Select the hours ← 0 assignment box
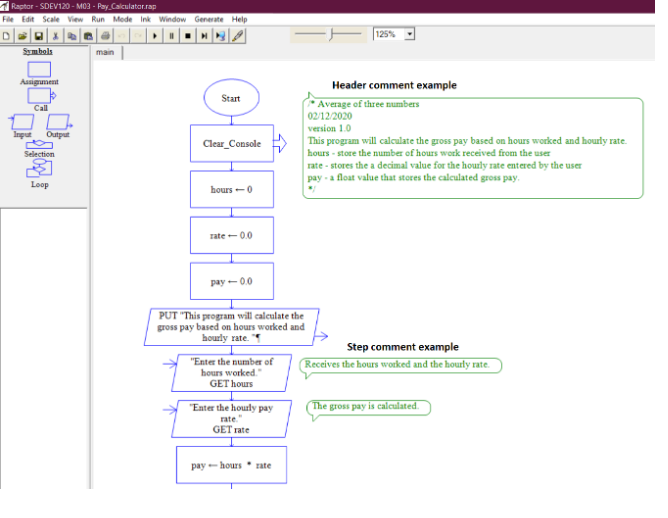 pyautogui.click(x=232, y=190)
